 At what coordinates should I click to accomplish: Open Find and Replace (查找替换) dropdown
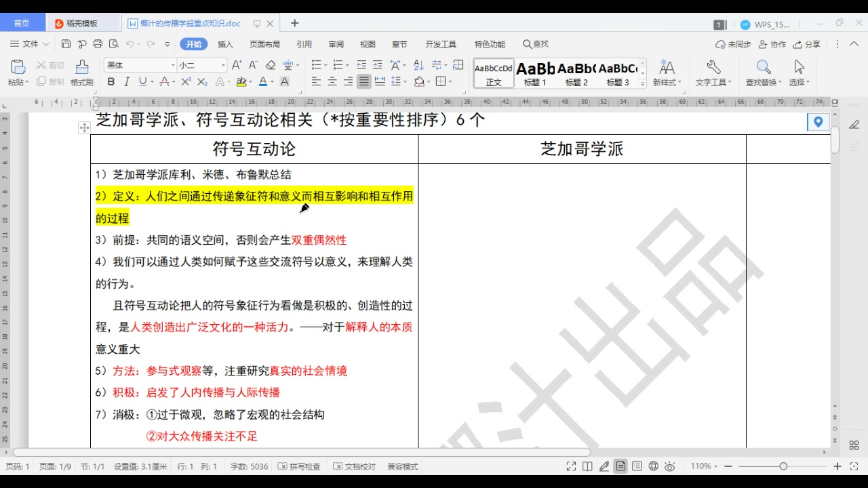[764, 83]
